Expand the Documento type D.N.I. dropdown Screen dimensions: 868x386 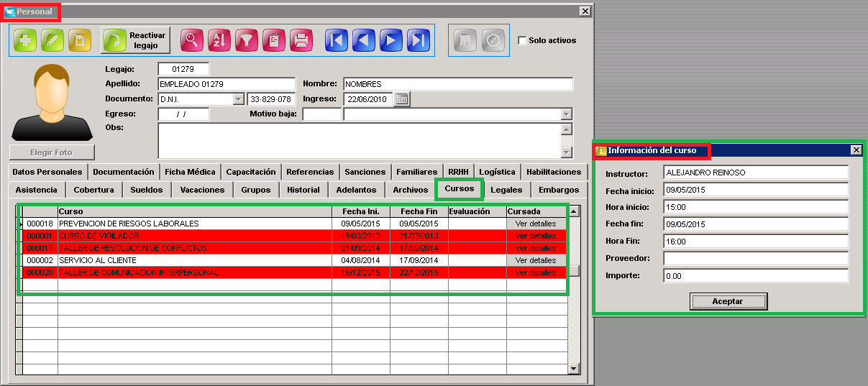[x=239, y=99]
